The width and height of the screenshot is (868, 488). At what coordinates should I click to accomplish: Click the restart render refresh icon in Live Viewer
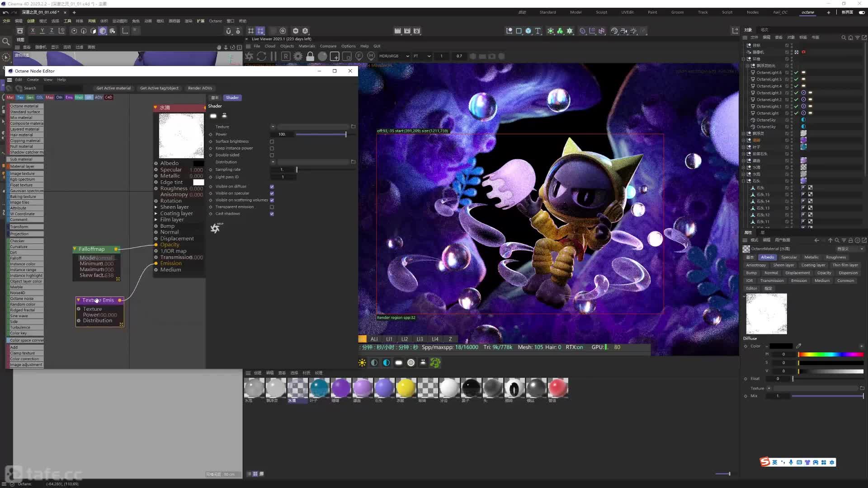(x=261, y=56)
